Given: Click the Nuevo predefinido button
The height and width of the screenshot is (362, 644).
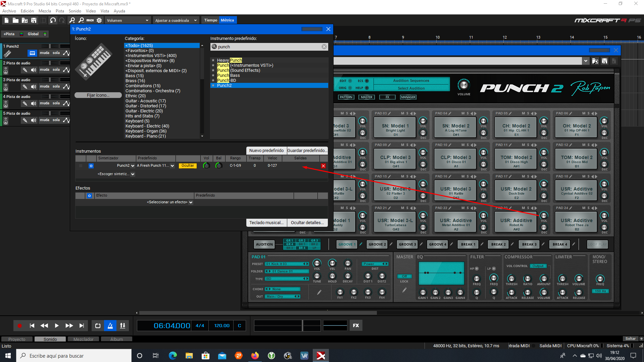Looking at the screenshot, I should 266,151.
